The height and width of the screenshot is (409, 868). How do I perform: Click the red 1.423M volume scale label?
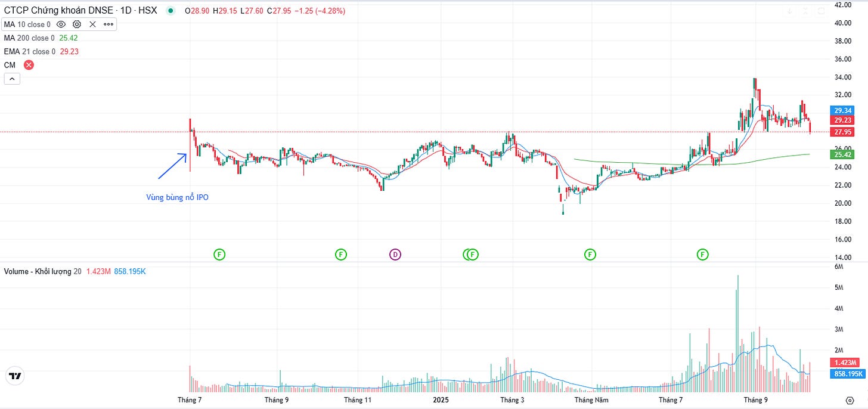(x=845, y=362)
